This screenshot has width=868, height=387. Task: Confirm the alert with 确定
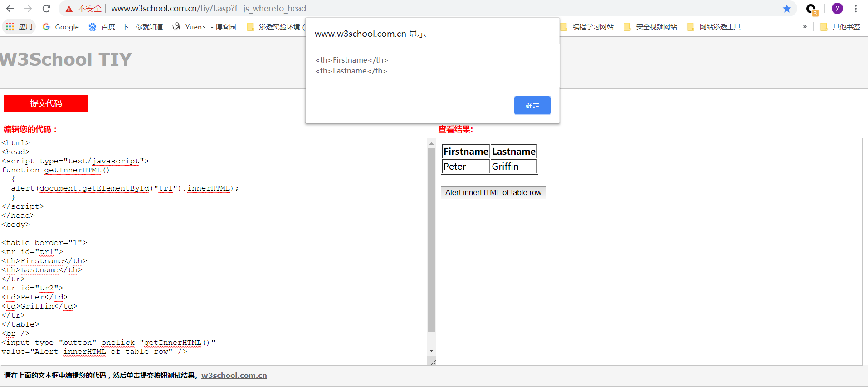click(532, 105)
